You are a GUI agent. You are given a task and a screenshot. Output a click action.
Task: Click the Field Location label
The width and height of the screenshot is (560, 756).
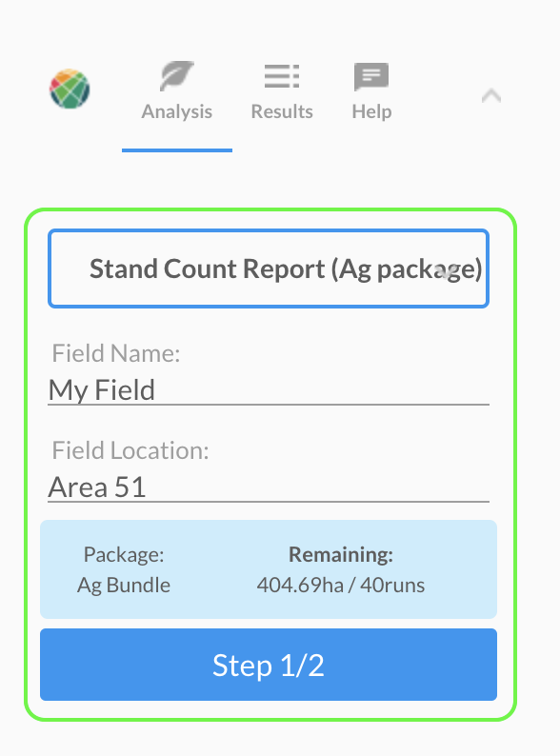tap(130, 450)
